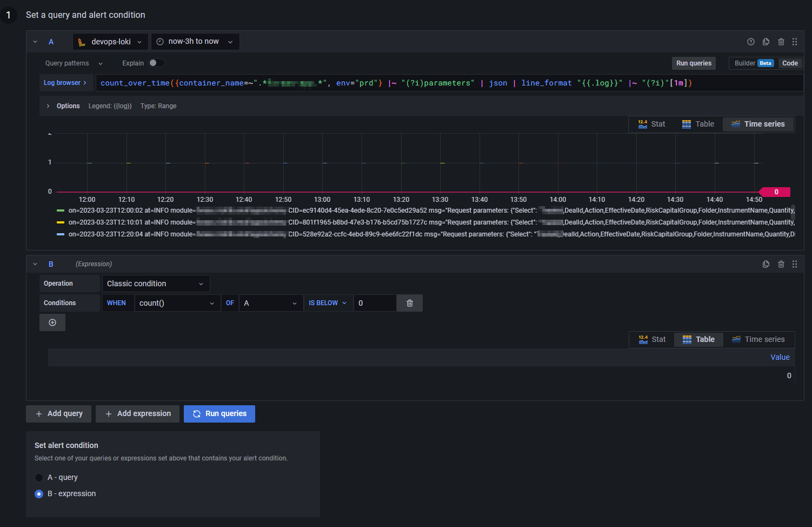Open the count() reducer dropdown

coord(177,303)
